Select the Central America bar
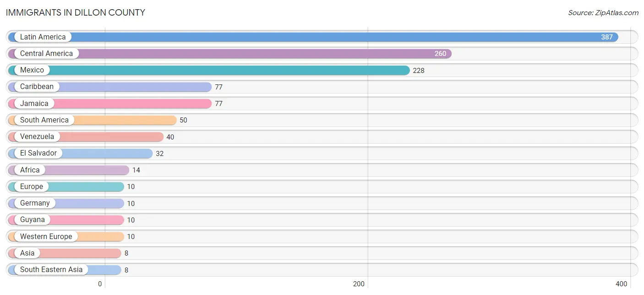Image resolution: width=644 pixels, height=295 pixels. (230, 54)
